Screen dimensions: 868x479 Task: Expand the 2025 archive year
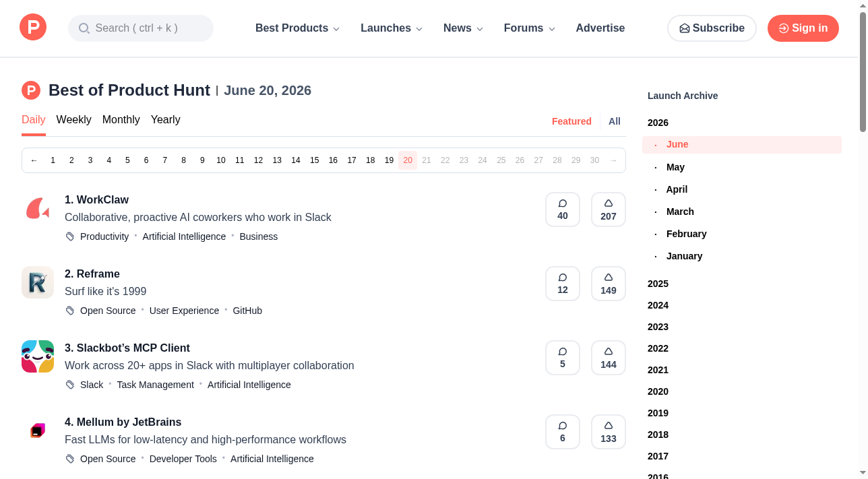pyautogui.click(x=658, y=284)
